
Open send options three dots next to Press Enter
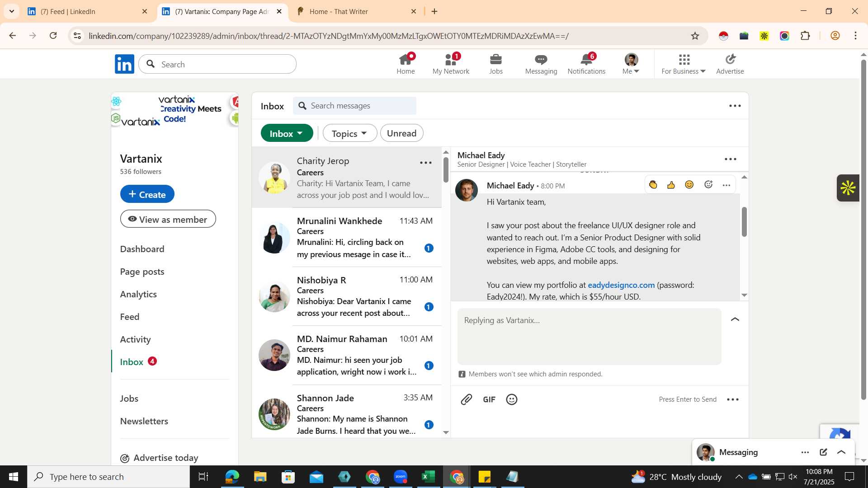pos(733,399)
